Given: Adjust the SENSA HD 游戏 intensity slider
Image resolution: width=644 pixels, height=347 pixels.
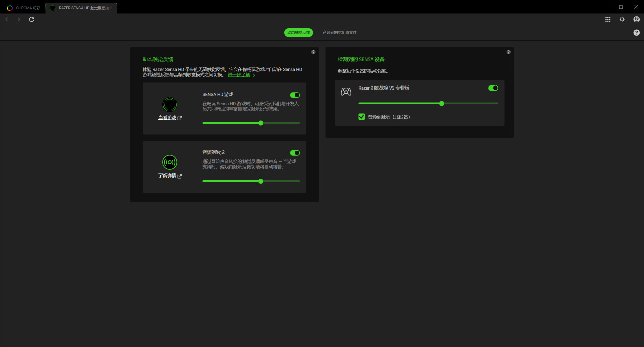Looking at the screenshot, I should pyautogui.click(x=251, y=123).
